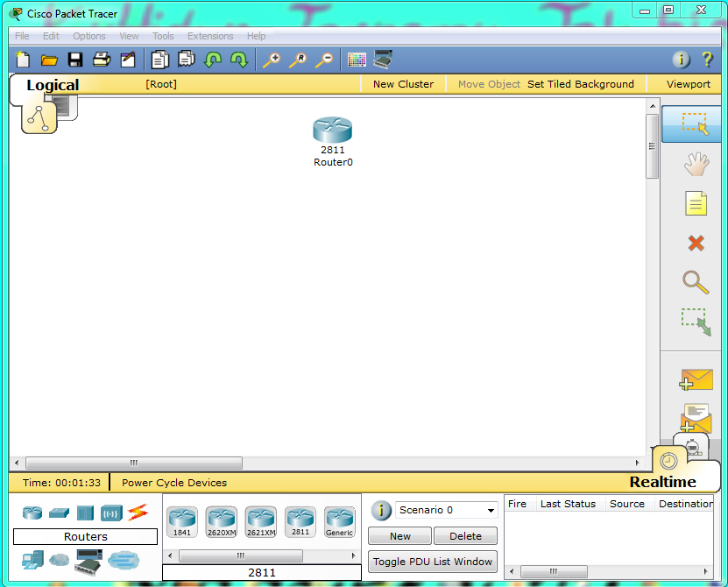The width and height of the screenshot is (728, 587).
Task: Select the Delete red X tool
Action: (696, 243)
